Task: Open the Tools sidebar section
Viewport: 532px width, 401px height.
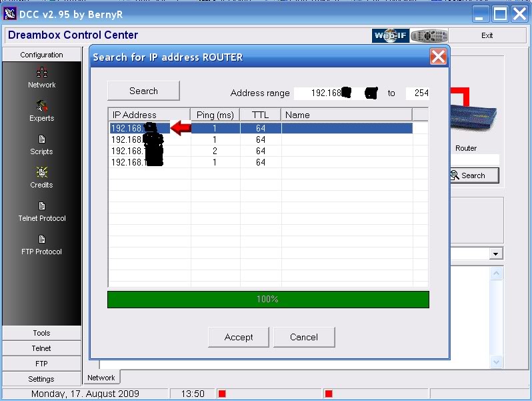Action: pyautogui.click(x=42, y=333)
